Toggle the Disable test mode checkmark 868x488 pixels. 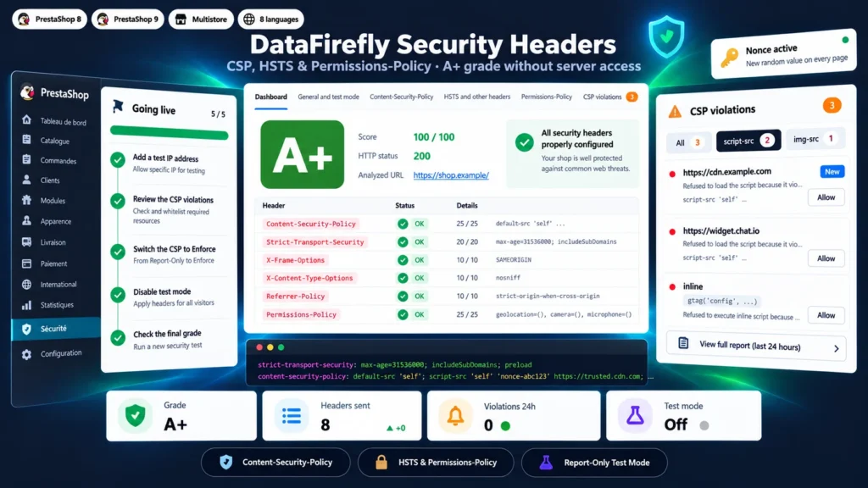point(117,294)
